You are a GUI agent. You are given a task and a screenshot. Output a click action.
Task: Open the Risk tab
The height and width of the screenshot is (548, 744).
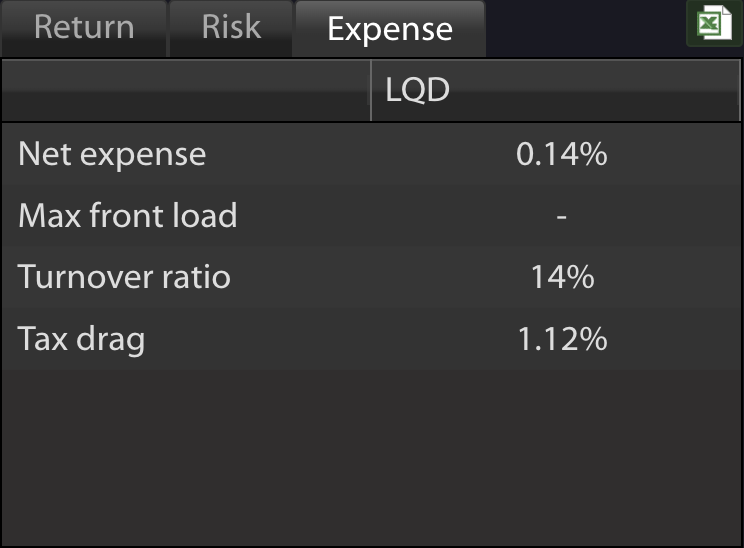pos(231,28)
